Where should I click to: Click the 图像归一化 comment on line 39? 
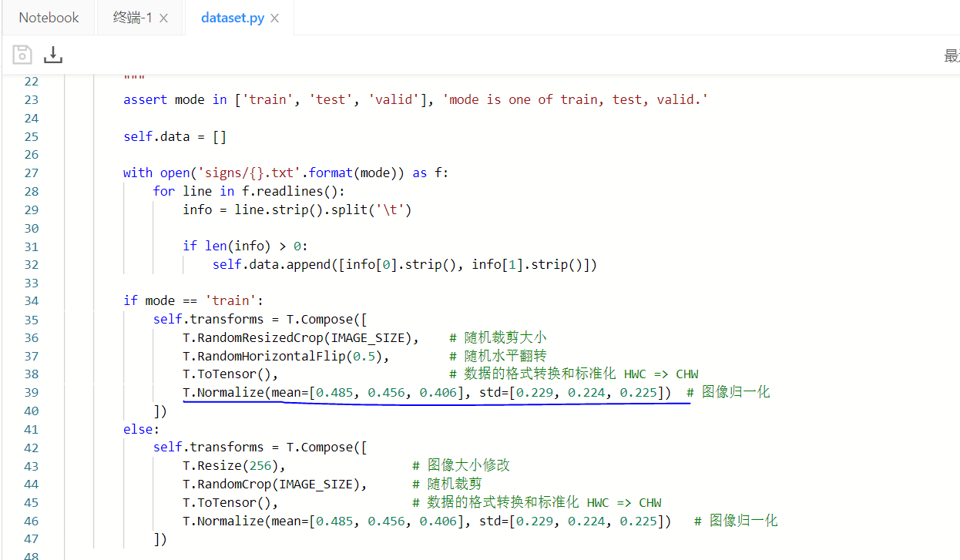728,392
